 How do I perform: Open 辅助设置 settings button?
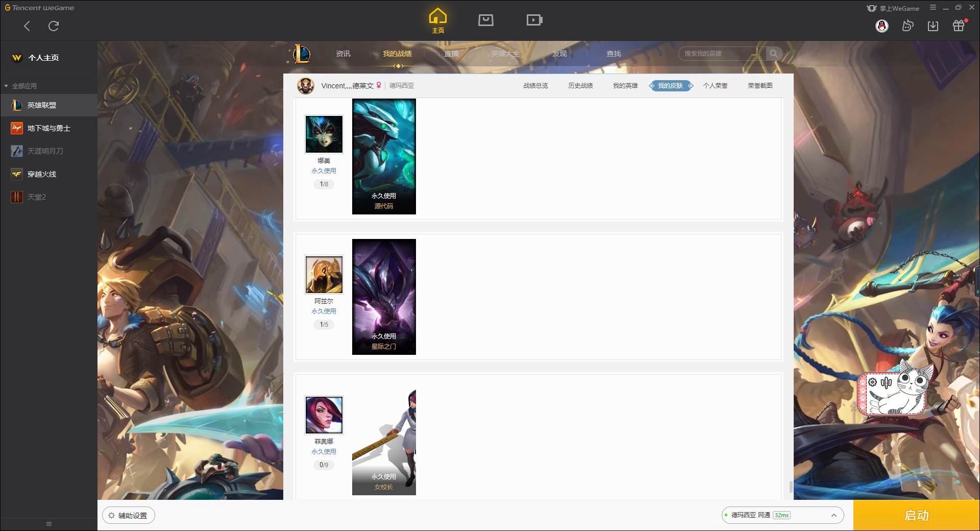click(129, 516)
